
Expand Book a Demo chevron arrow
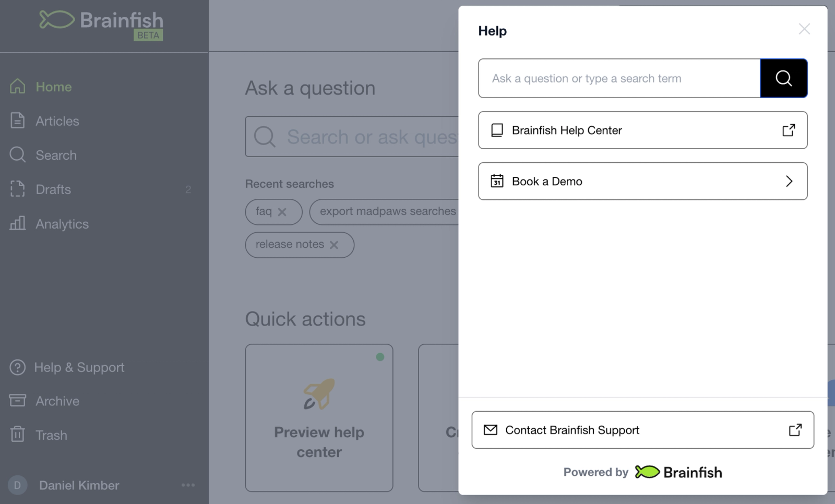click(x=789, y=181)
